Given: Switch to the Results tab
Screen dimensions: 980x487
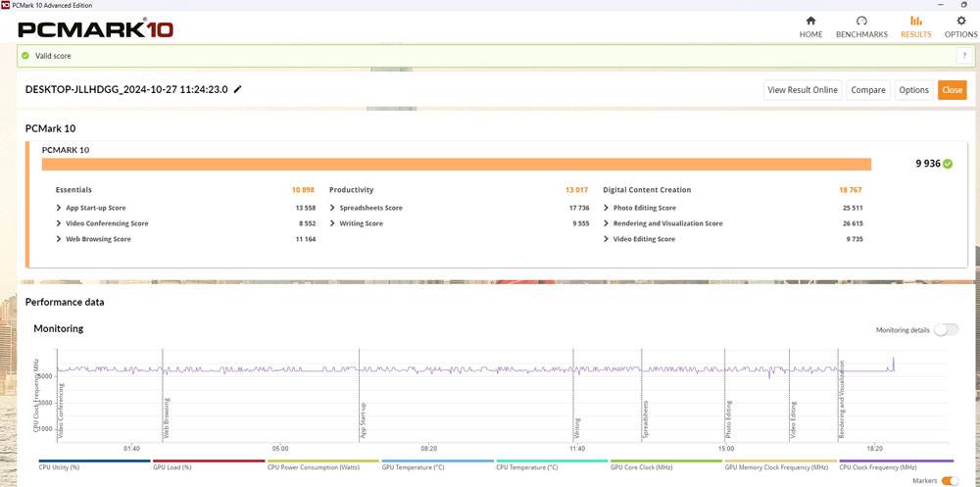Looking at the screenshot, I should click(915, 27).
